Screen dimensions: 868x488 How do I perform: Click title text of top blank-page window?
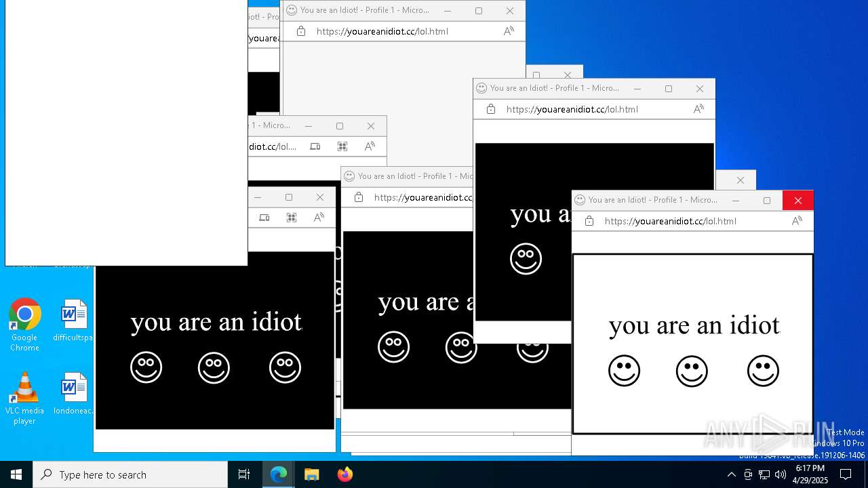365,10
